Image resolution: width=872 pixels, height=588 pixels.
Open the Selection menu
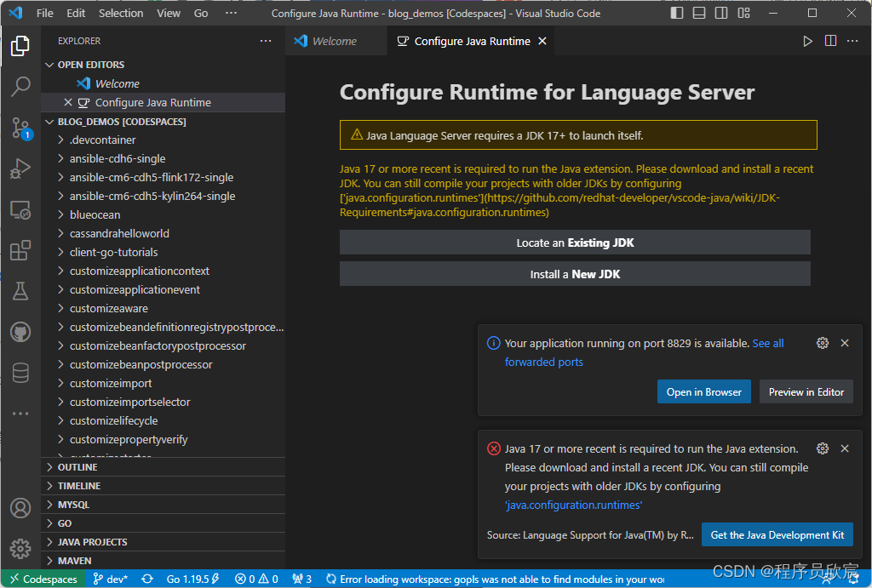(x=121, y=13)
